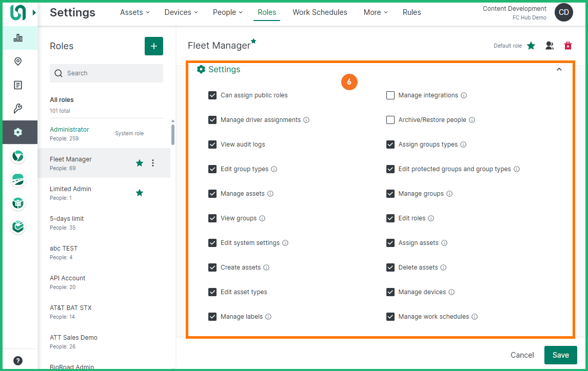
Task: Go to the Rules tab
Action: pos(411,12)
